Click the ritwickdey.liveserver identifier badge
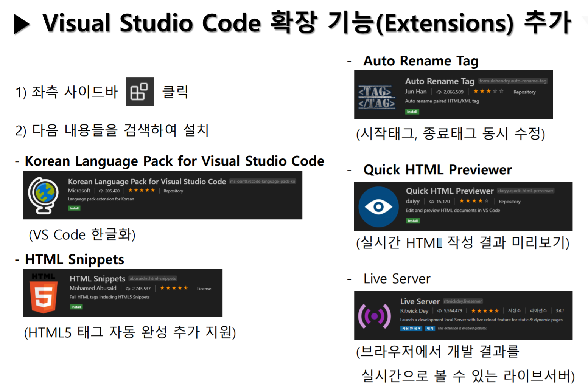This screenshot has width=588, height=391. (463, 301)
